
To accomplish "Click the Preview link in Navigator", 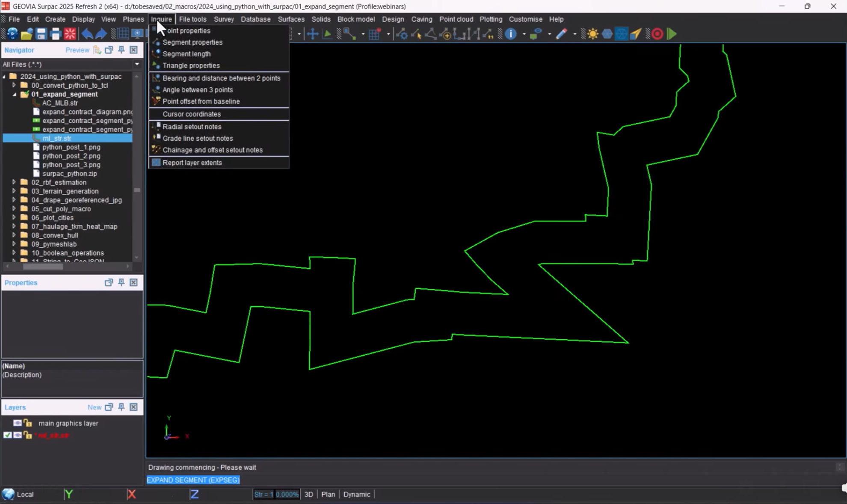I will point(77,50).
